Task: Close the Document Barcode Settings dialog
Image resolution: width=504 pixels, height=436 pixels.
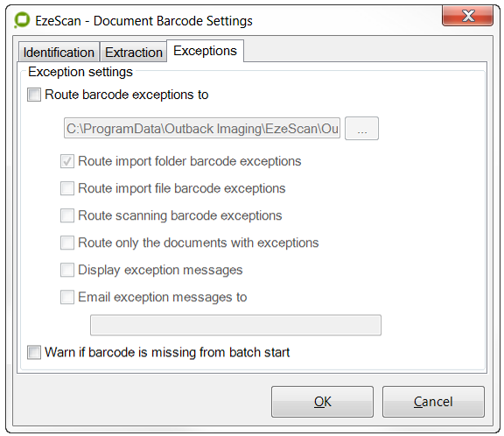Action: tap(467, 16)
